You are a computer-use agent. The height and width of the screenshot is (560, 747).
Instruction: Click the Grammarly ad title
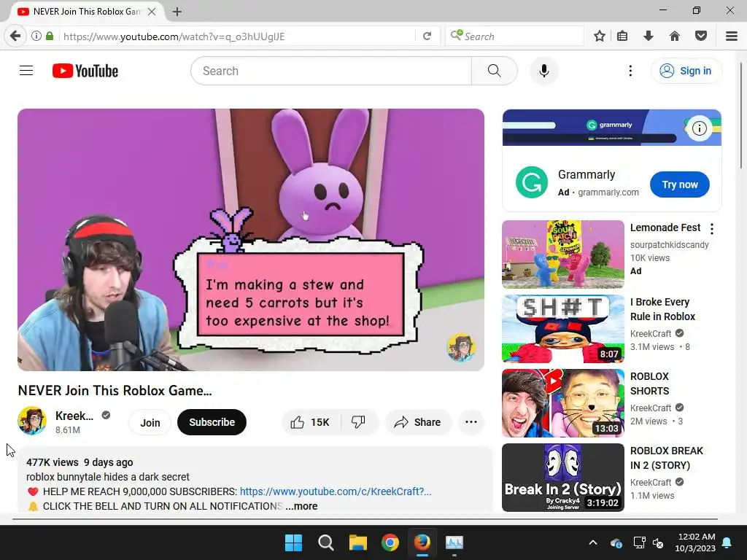[587, 175]
